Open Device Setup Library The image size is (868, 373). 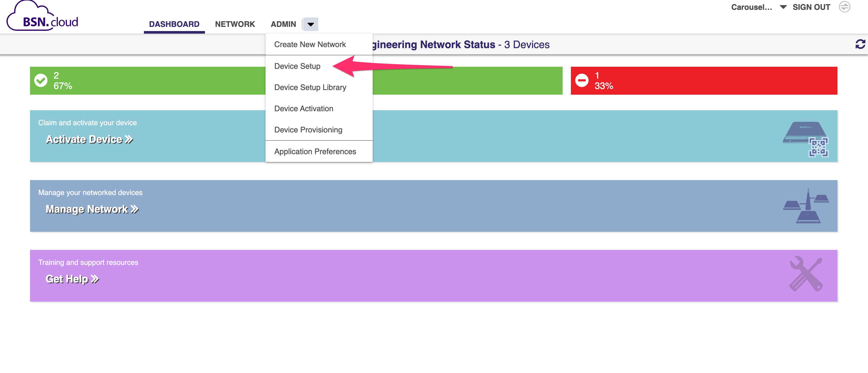pyautogui.click(x=310, y=87)
